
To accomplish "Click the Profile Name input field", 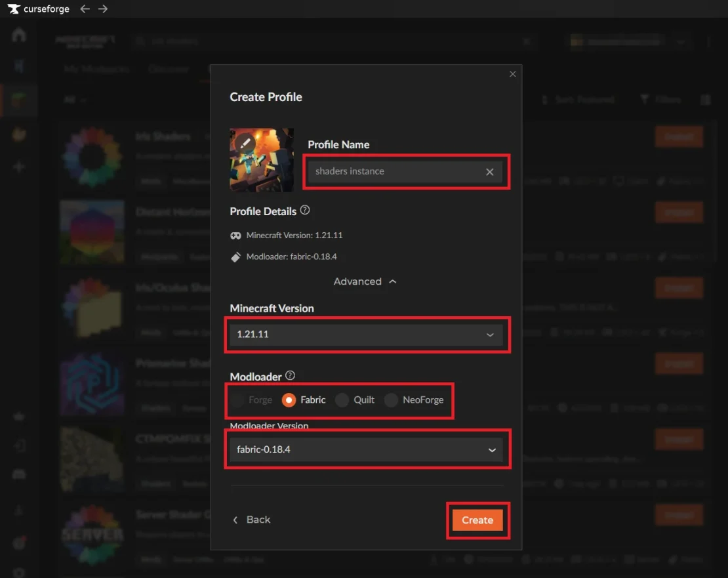I will click(x=406, y=171).
